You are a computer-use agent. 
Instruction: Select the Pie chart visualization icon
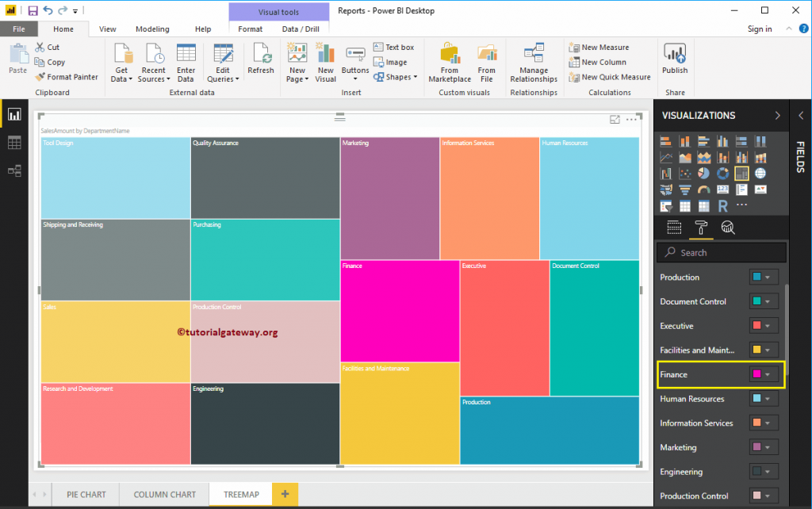coord(703,173)
